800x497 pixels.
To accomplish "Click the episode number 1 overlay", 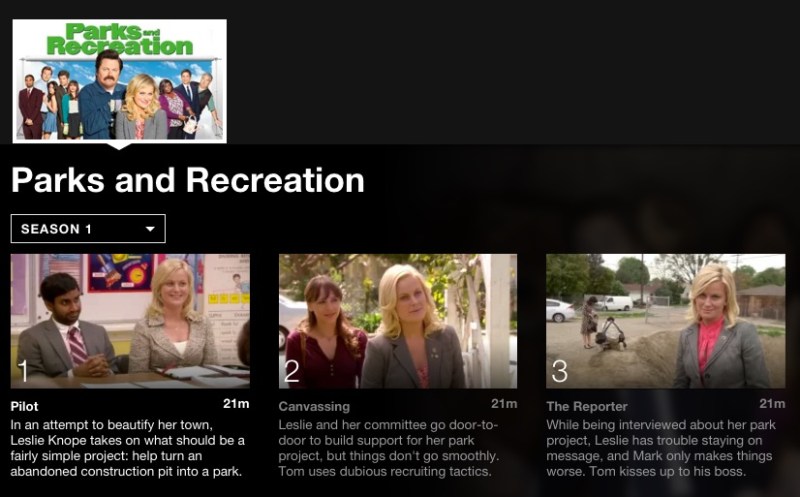I will [x=23, y=371].
